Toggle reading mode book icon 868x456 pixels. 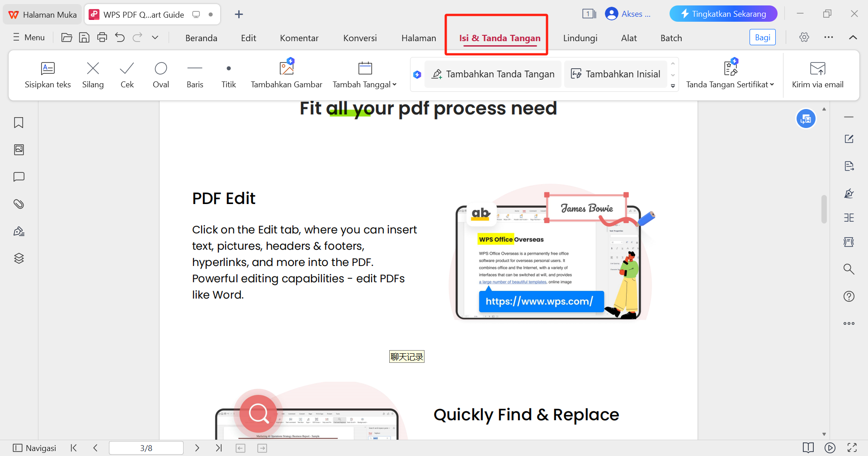point(808,448)
